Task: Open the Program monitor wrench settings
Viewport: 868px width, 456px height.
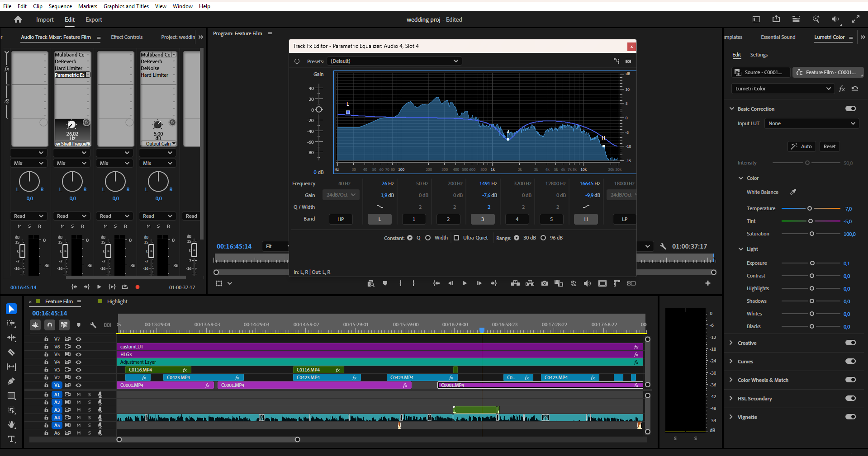Action: tap(663, 246)
